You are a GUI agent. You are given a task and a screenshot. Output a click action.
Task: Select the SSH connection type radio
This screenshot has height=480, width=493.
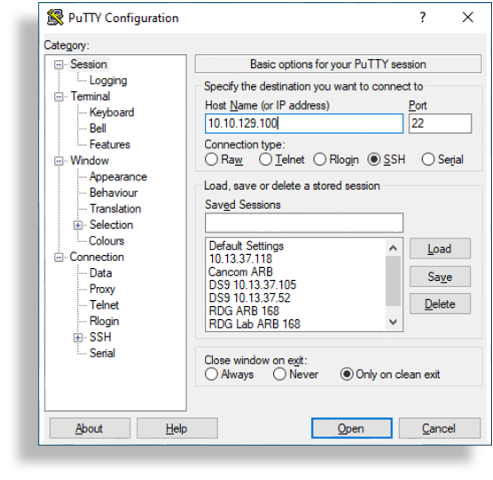(x=374, y=159)
